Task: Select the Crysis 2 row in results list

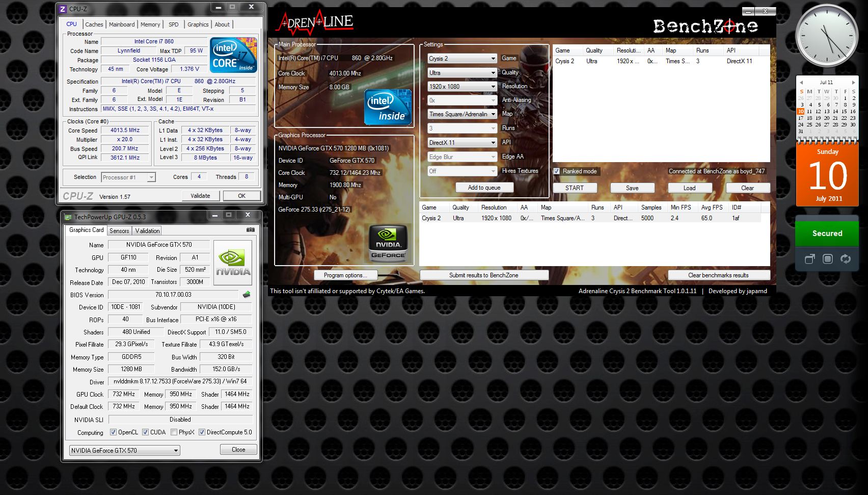Action: pos(590,218)
